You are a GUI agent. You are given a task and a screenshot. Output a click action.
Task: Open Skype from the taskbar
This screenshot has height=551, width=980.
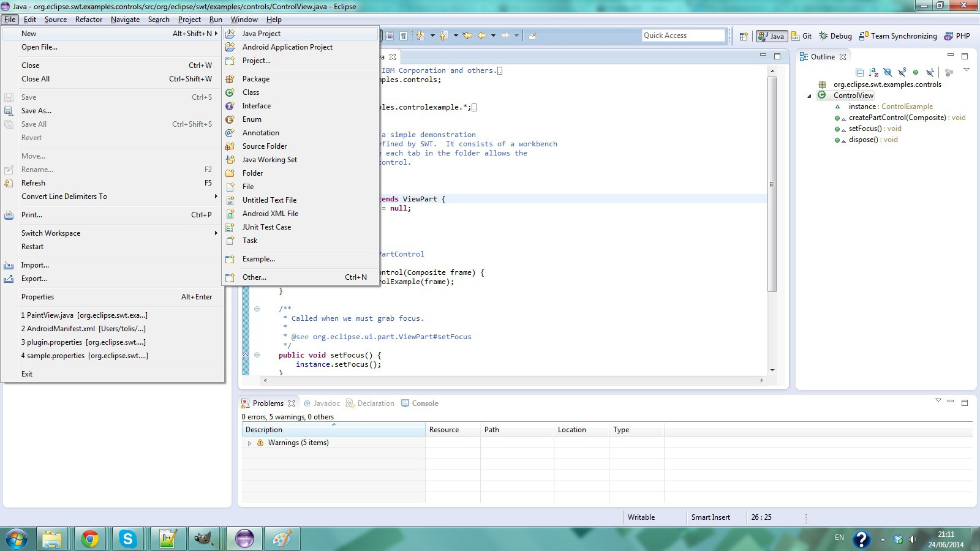[x=128, y=539]
